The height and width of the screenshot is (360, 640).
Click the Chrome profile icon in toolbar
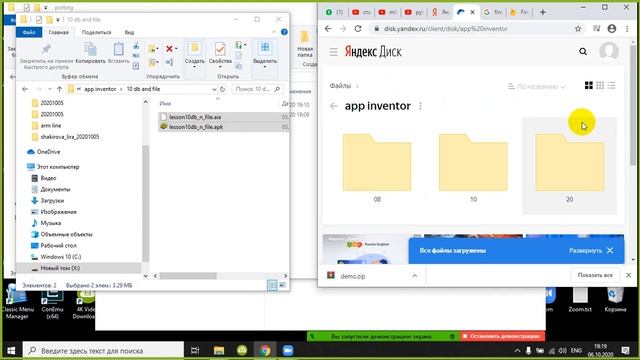coord(611,29)
